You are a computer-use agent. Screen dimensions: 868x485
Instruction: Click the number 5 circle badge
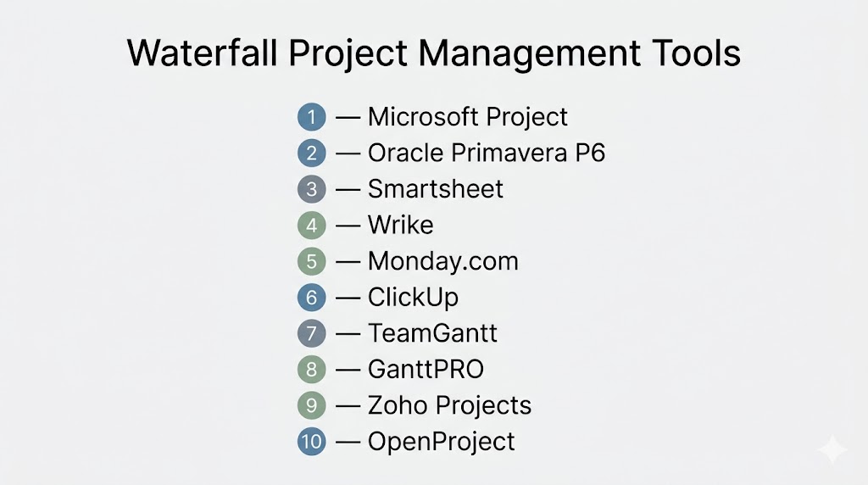pyautogui.click(x=311, y=261)
